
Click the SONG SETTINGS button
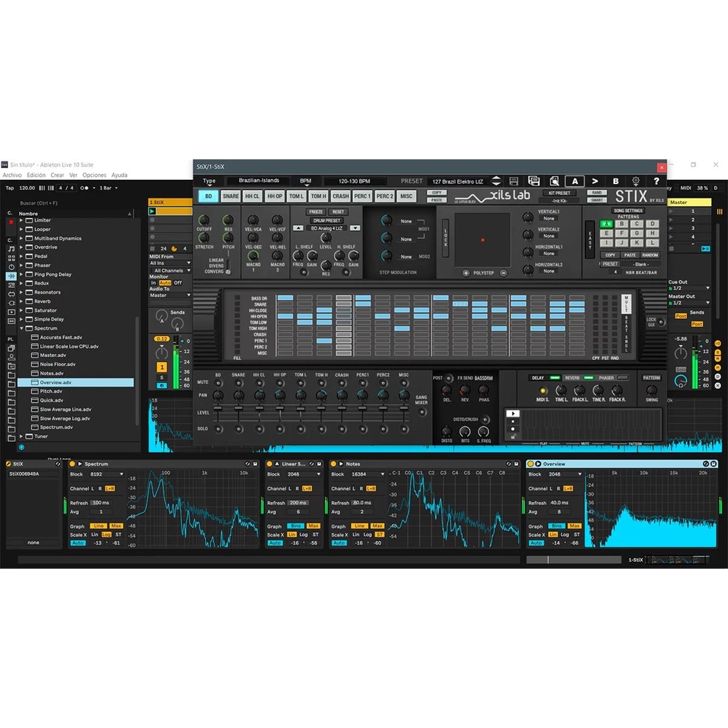point(628,210)
